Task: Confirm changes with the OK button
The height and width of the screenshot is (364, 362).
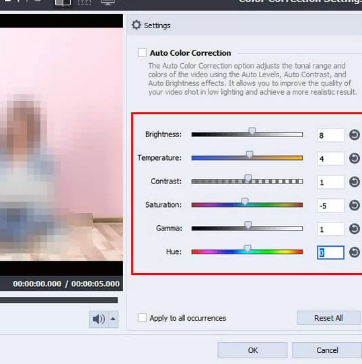Action: point(253,350)
